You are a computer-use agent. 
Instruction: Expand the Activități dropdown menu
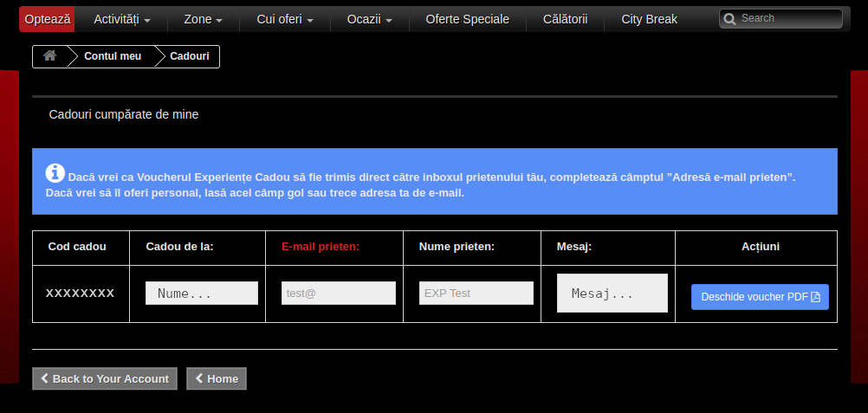tap(121, 19)
